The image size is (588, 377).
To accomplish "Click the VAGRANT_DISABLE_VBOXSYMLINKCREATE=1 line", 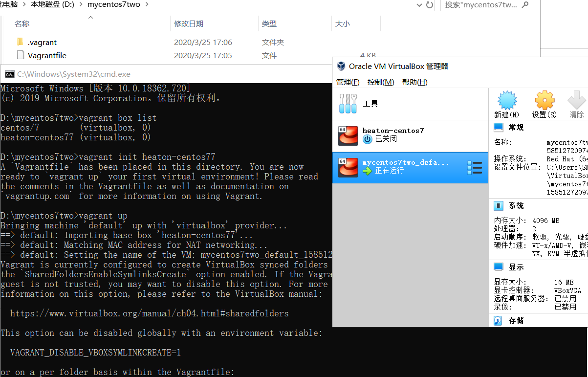I will coord(95,353).
